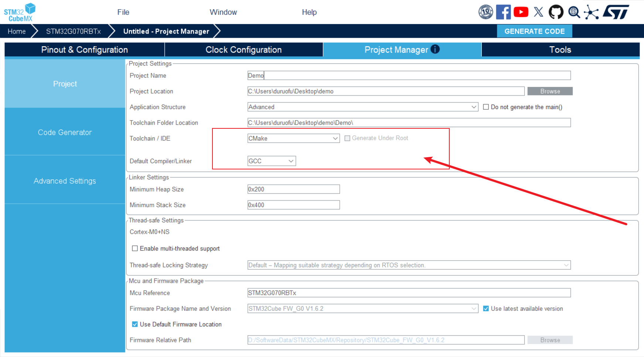Toggle 'Use Default Firmware Location' checkbox

coord(135,324)
